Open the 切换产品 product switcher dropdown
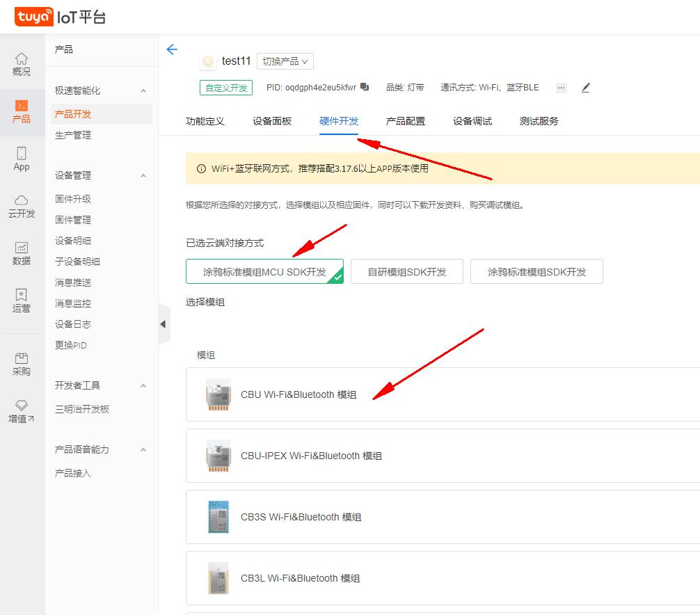The image size is (700, 615). click(x=285, y=61)
